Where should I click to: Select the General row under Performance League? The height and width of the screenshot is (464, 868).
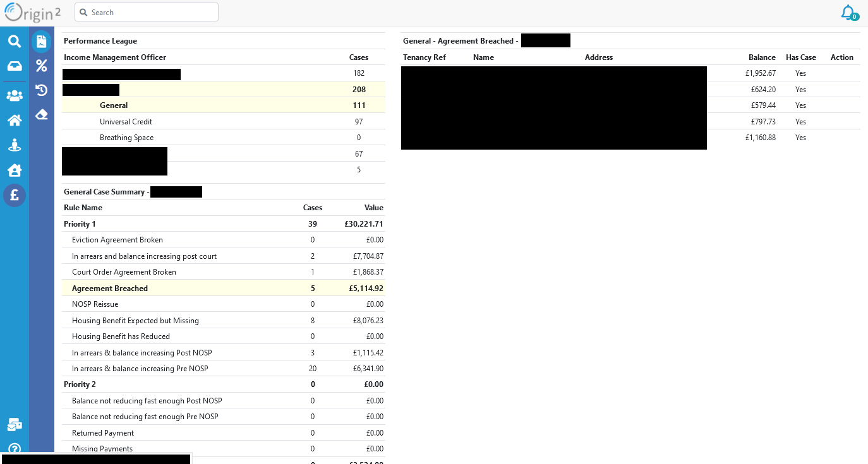click(224, 105)
